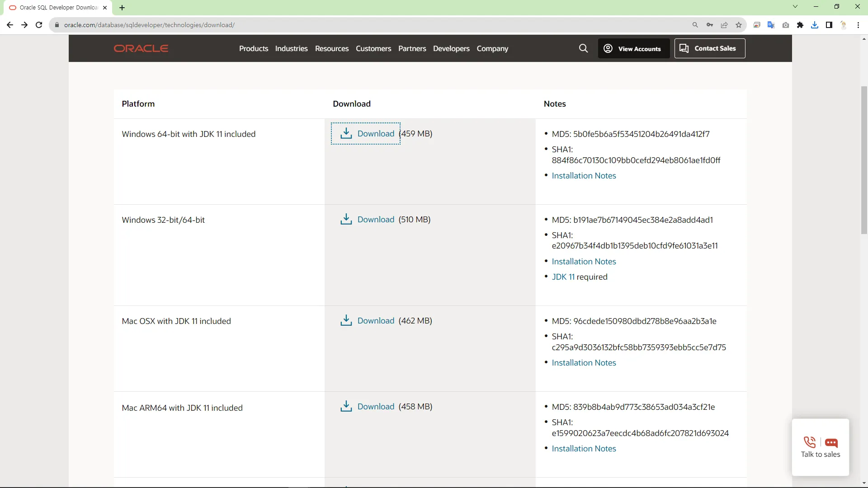Toggle the browser side panel

(829, 25)
